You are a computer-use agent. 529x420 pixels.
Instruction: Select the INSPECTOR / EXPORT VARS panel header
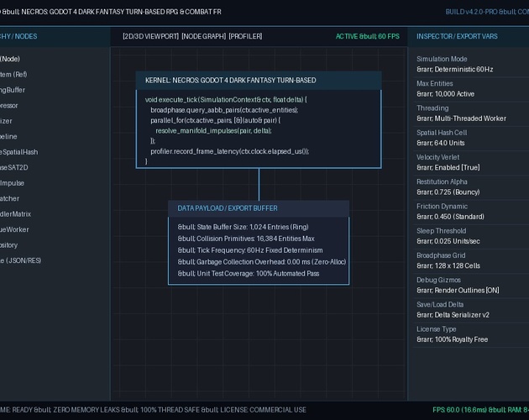457,36
